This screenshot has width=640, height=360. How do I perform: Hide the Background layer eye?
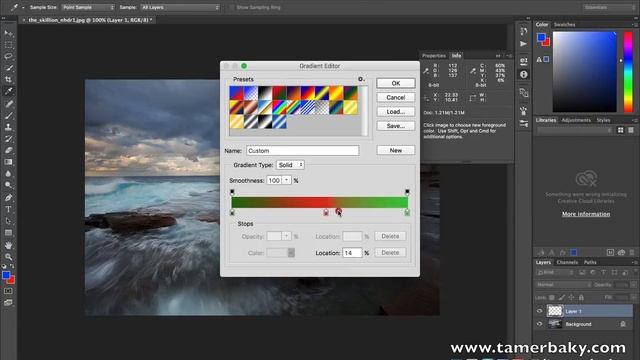pos(539,324)
